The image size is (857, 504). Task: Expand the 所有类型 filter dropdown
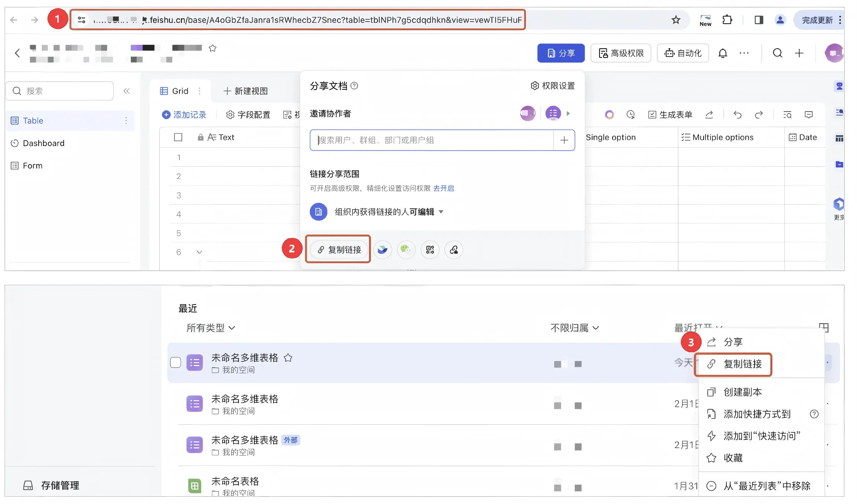click(211, 328)
